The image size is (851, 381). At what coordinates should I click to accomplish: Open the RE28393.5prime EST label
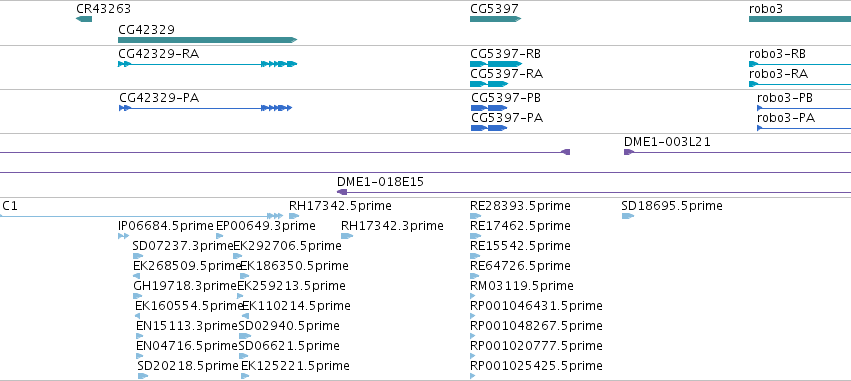click(520, 206)
